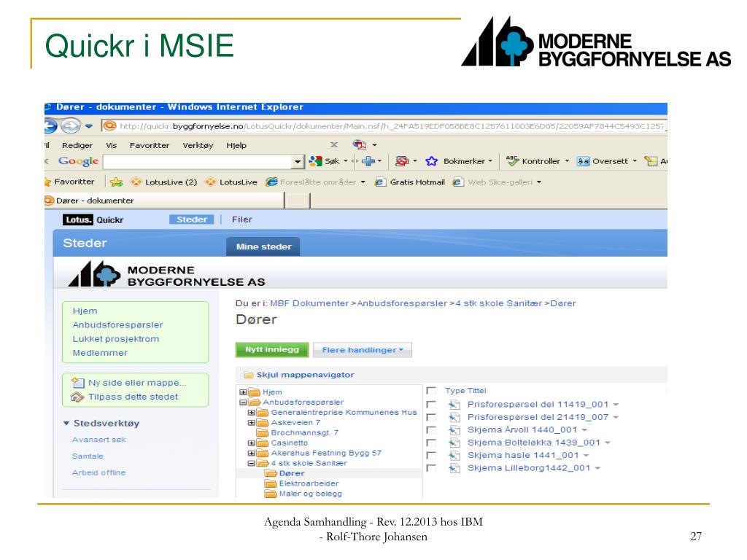Switch to the Steder tab
This screenshot has height=560, width=747.
click(x=192, y=219)
